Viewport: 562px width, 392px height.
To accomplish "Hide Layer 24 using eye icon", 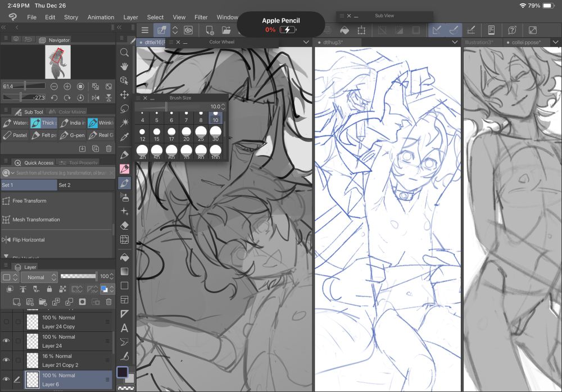I will click(x=6, y=341).
